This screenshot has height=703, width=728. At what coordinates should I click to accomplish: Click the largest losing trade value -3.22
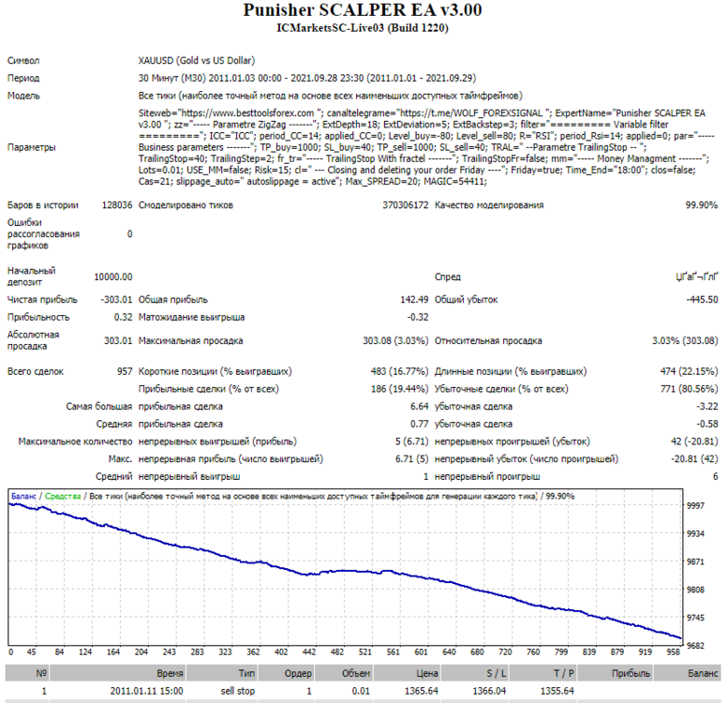point(707,406)
